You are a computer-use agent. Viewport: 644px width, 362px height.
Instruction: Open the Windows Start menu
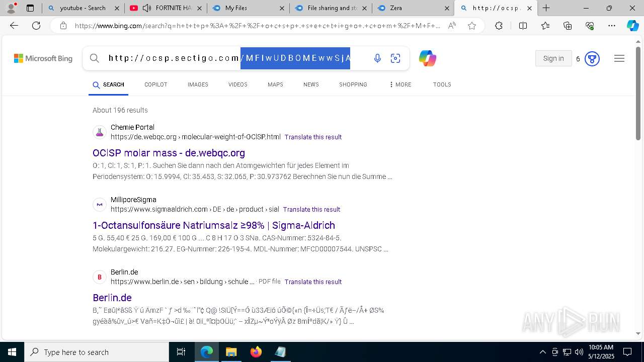coord(12,352)
